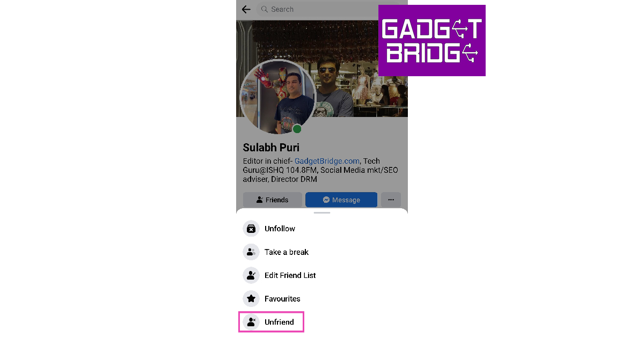
Task: Select the Unfollow icon
Action: pyautogui.click(x=251, y=229)
